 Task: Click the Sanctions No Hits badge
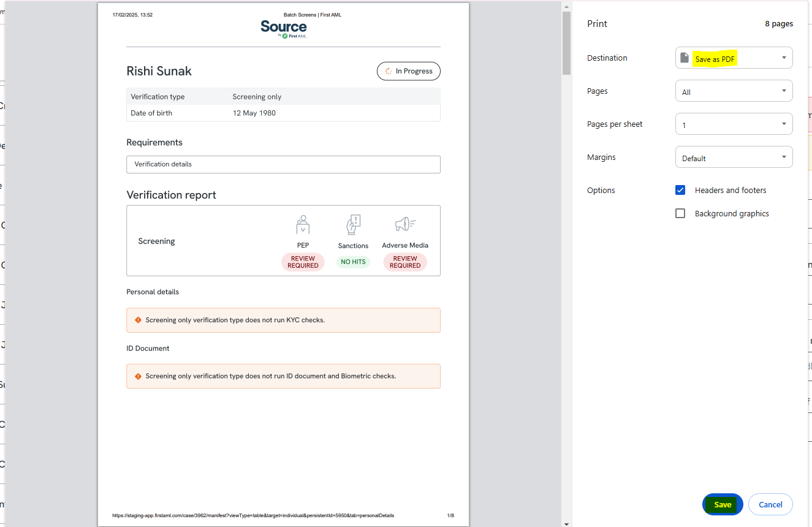(x=354, y=262)
